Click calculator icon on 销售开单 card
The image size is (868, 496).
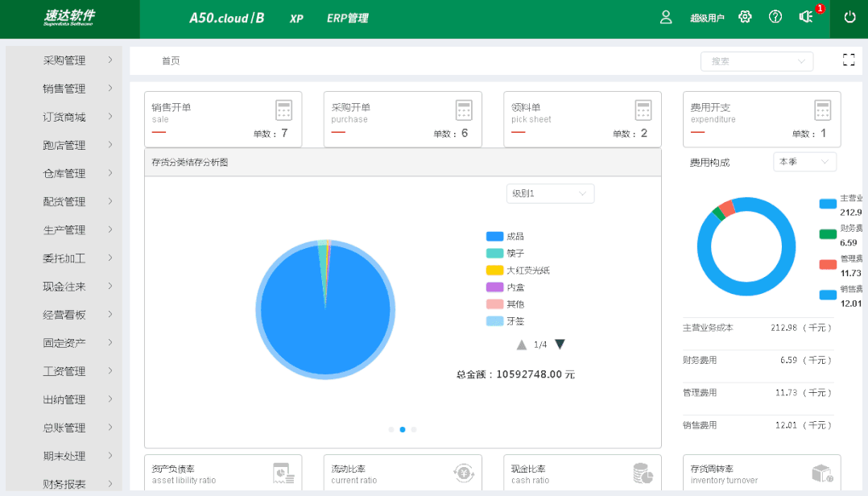283,110
